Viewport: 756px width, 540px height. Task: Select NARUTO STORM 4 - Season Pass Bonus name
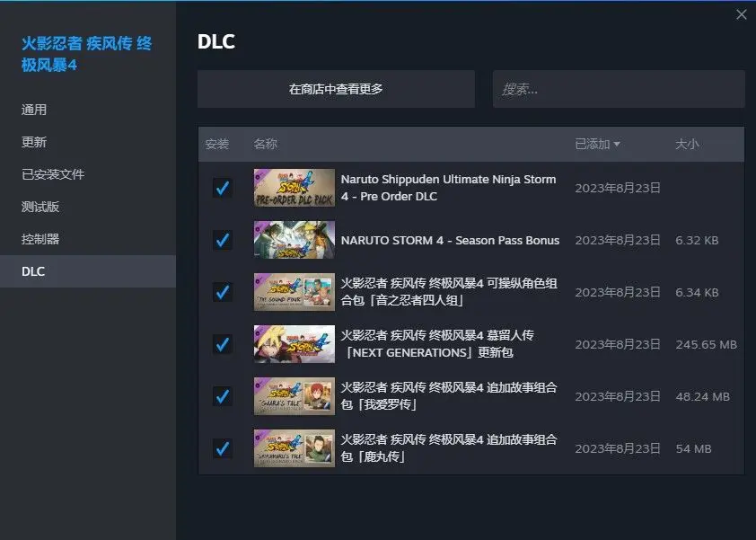pos(450,240)
